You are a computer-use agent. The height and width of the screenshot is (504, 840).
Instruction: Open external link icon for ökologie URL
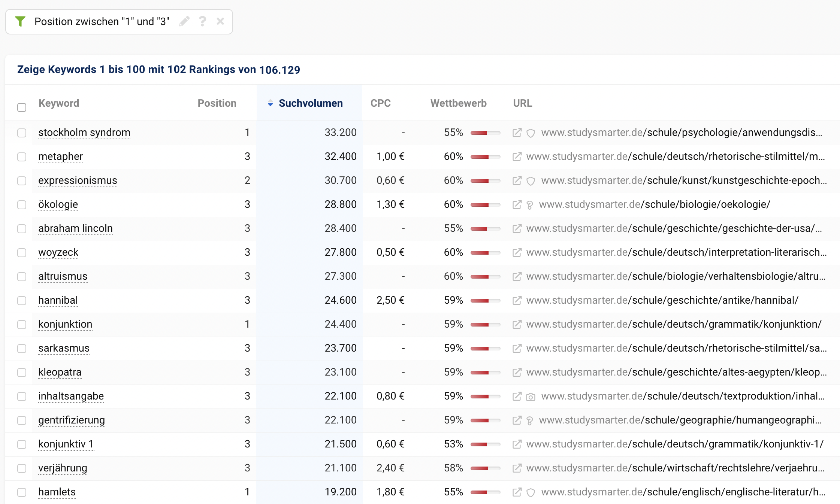click(x=517, y=204)
